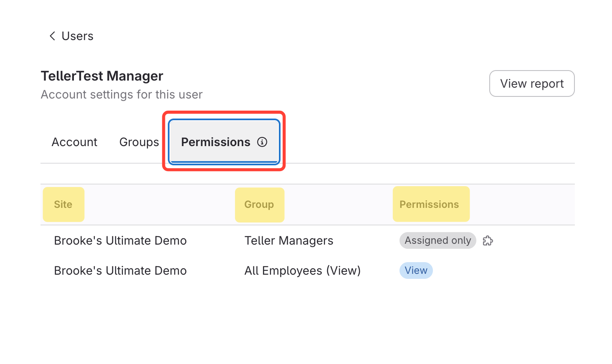
Task: Click the Assigned only badge
Action: (x=438, y=241)
